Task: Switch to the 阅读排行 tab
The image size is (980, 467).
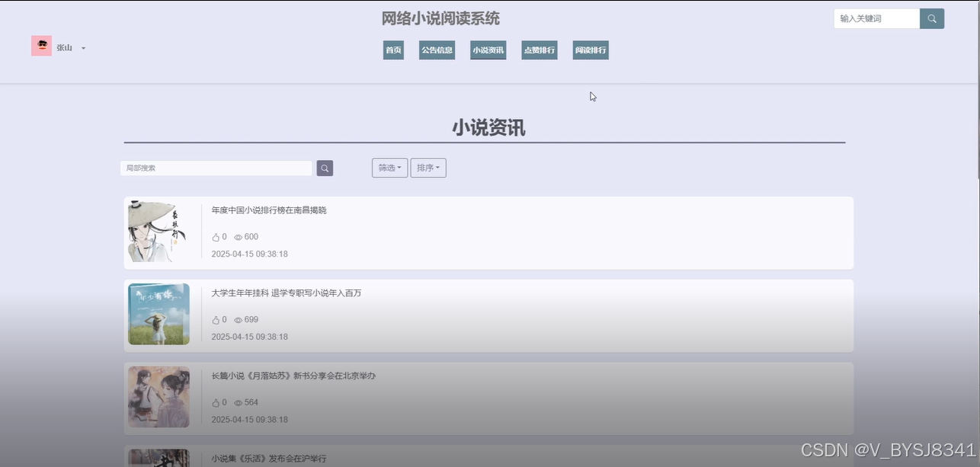Action: (x=591, y=50)
